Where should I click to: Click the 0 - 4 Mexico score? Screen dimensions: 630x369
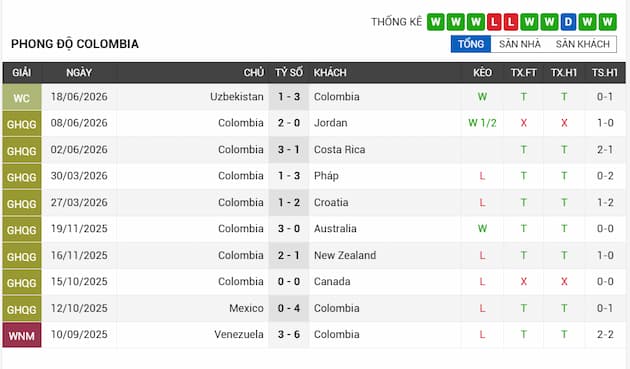[288, 308]
